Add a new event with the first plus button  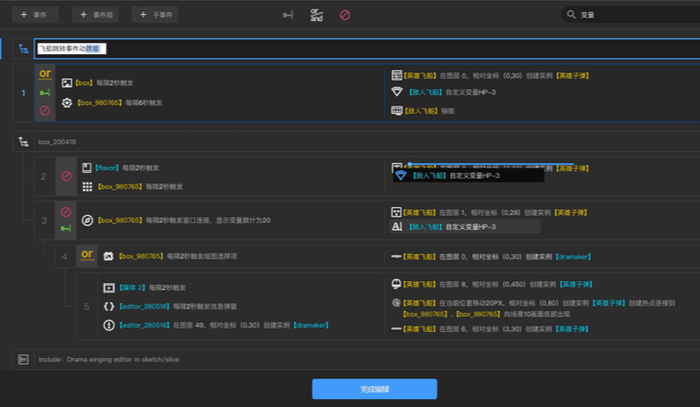tap(35, 15)
